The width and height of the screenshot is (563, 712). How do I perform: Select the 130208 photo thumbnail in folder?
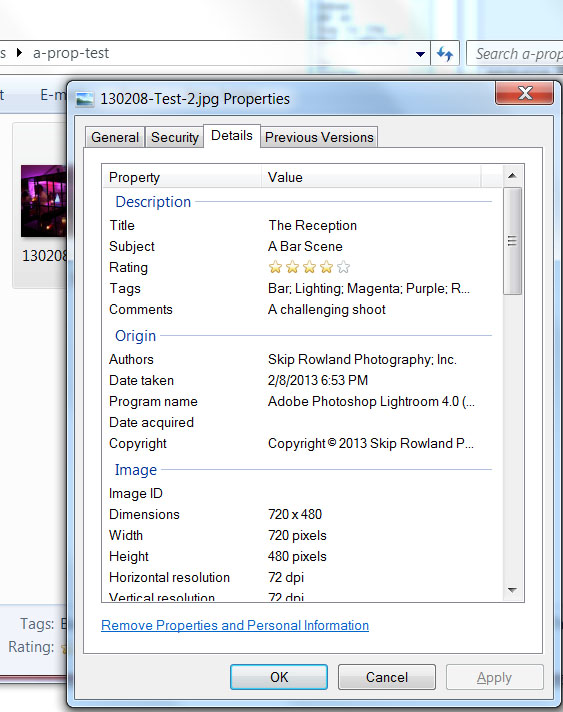tap(44, 201)
